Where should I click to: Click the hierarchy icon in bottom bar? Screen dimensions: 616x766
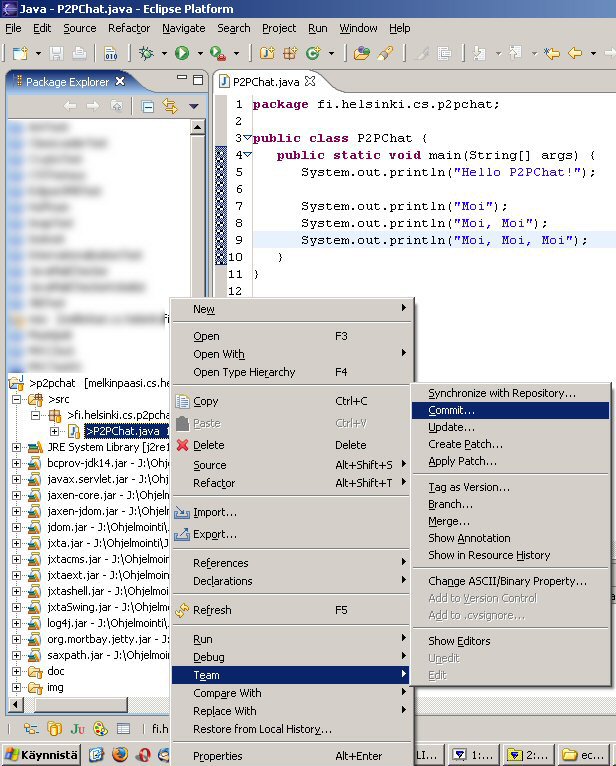point(31,729)
